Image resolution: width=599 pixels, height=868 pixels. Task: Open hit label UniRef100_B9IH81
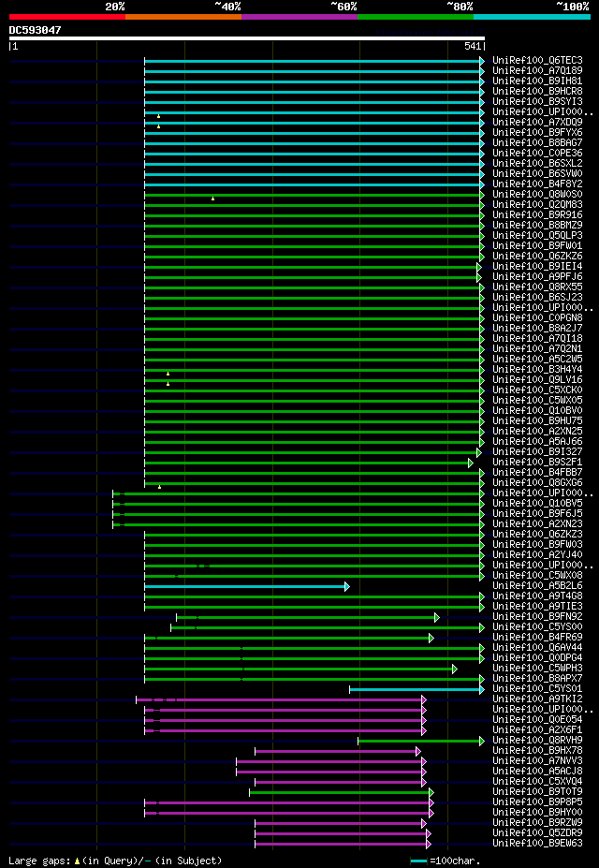(537, 81)
